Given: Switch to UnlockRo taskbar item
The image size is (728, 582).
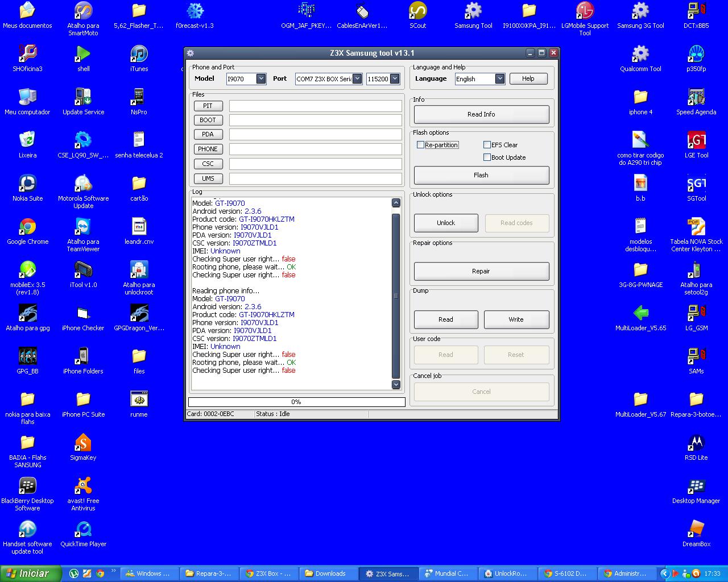Looking at the screenshot, I should coord(506,573).
